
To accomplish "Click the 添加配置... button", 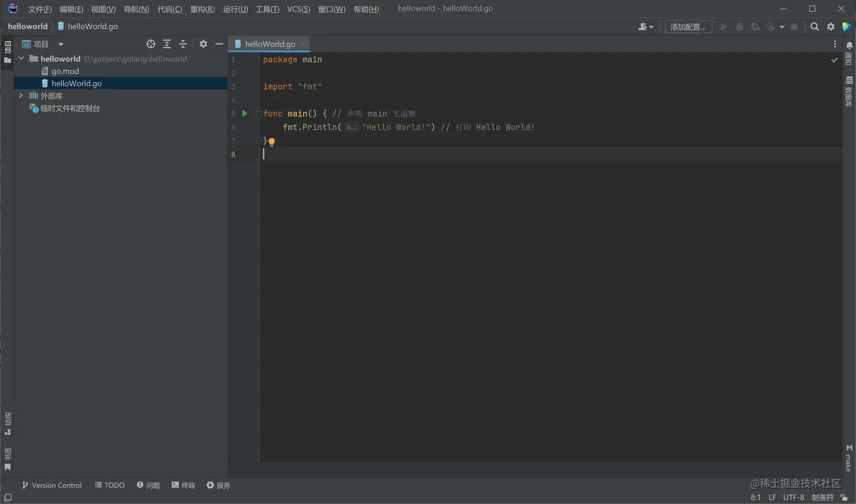I will [x=688, y=27].
